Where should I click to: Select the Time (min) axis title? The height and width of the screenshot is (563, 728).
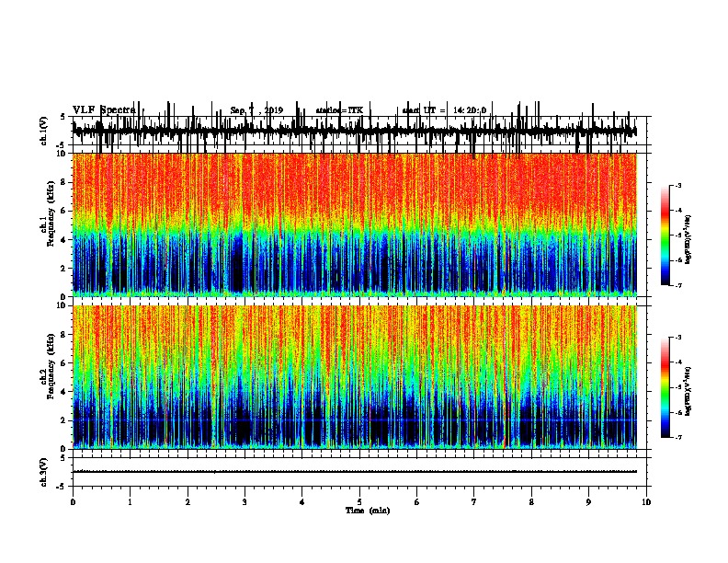click(368, 511)
